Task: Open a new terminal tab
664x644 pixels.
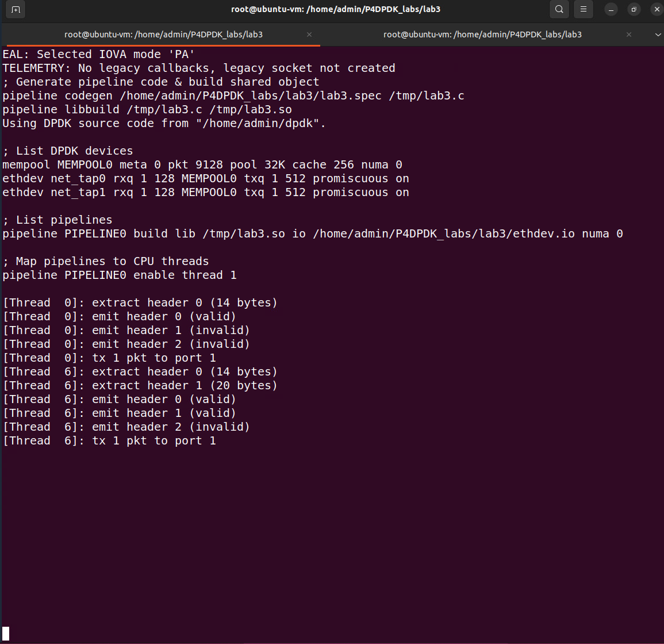Action: coord(16,9)
